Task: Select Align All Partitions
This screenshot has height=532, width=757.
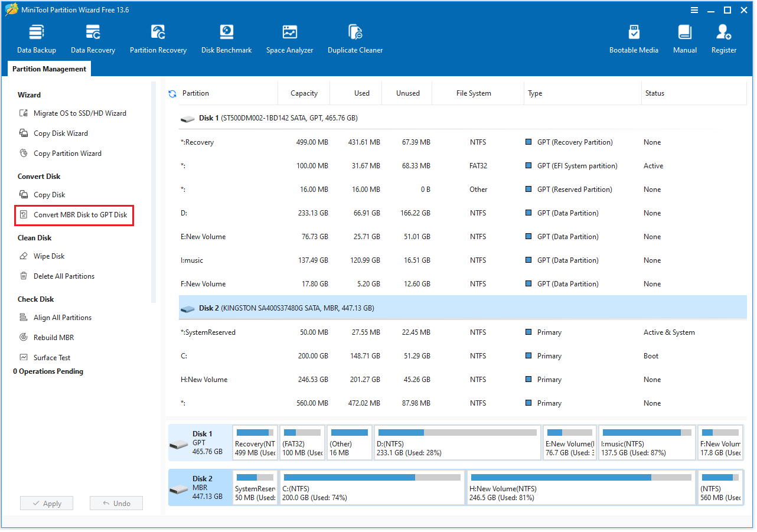Action: tap(56, 318)
